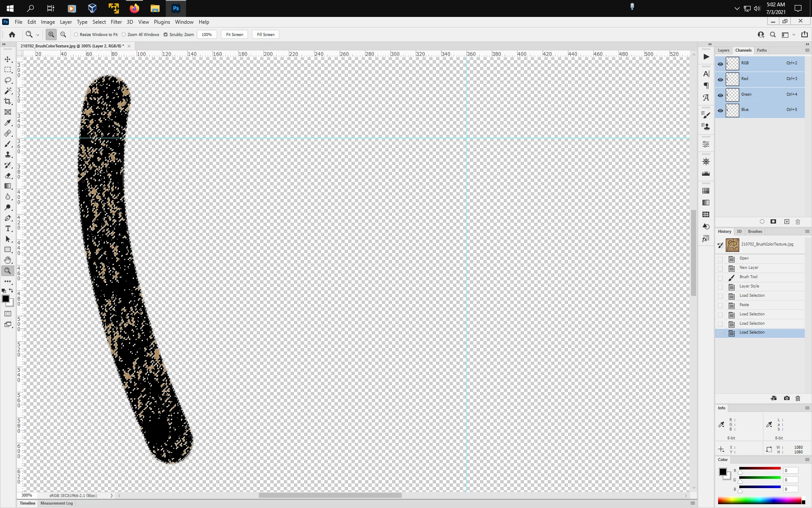Open the Filter menu
This screenshot has height=508, width=812.
pos(116,22)
